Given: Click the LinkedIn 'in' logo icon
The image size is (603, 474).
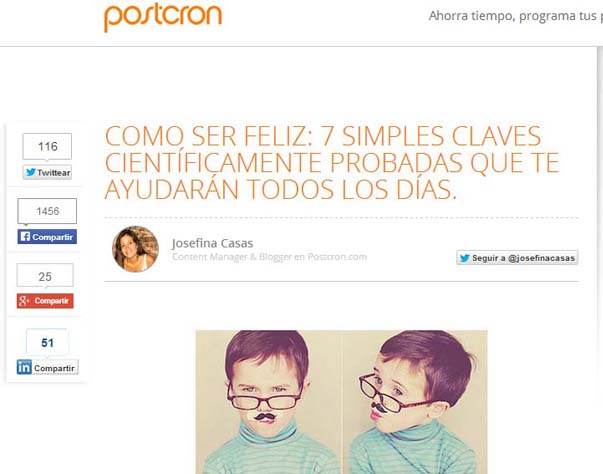Looking at the screenshot, I should (24, 367).
